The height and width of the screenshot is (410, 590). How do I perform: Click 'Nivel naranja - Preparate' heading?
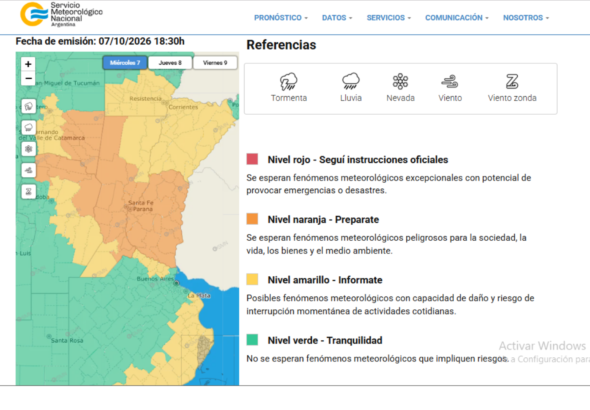(323, 219)
